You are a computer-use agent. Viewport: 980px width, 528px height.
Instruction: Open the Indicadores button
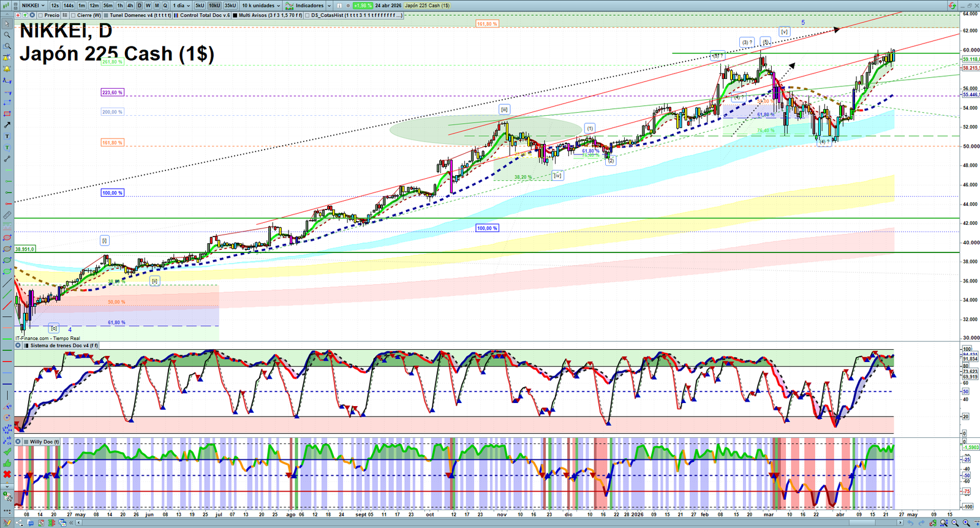coord(309,6)
